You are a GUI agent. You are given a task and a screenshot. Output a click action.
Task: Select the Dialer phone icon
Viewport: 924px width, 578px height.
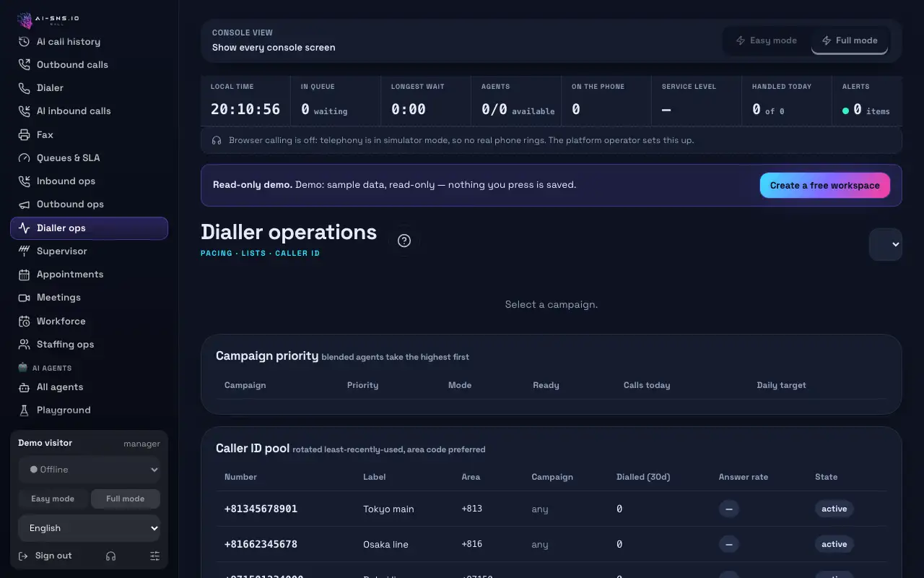tap(24, 88)
